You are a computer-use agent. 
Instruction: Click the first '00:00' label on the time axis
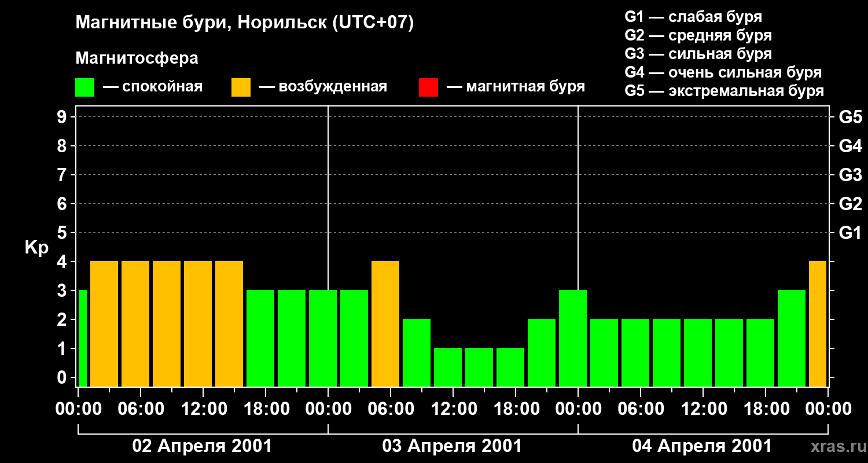coord(78,409)
